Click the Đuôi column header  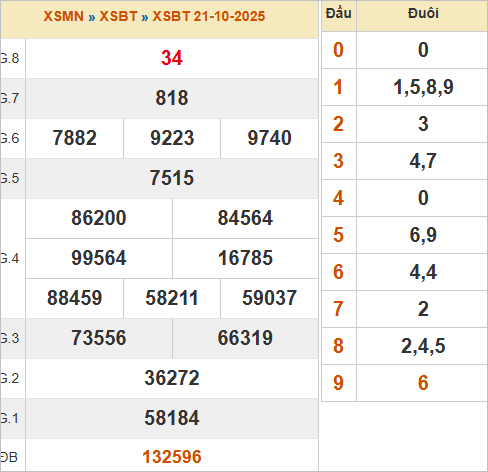coord(423,13)
